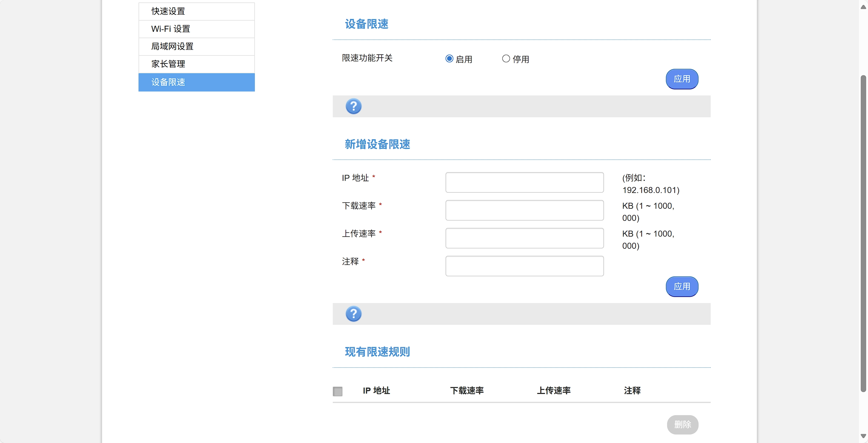Click the 现有限速规则 section heading
The height and width of the screenshot is (443, 868).
(x=377, y=352)
